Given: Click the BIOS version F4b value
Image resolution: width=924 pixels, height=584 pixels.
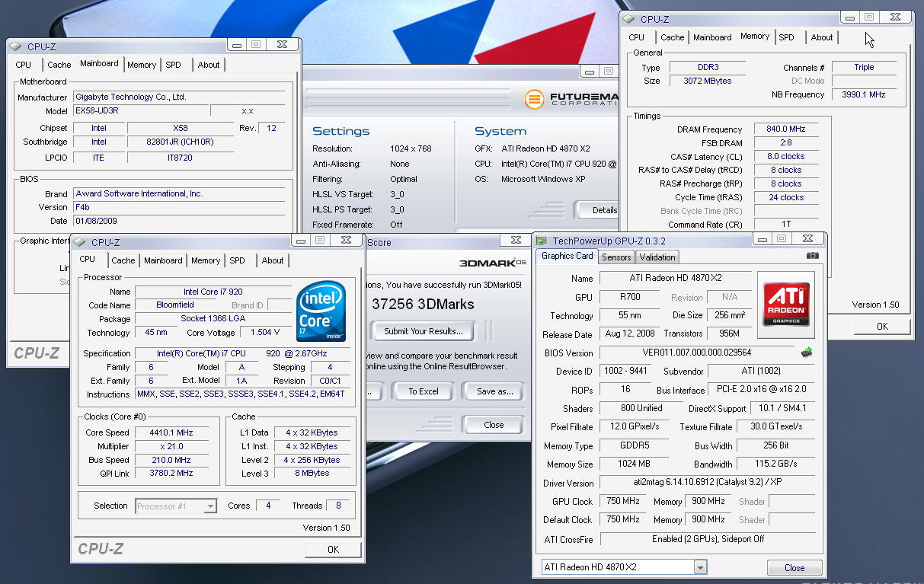Looking at the screenshot, I should (x=179, y=207).
